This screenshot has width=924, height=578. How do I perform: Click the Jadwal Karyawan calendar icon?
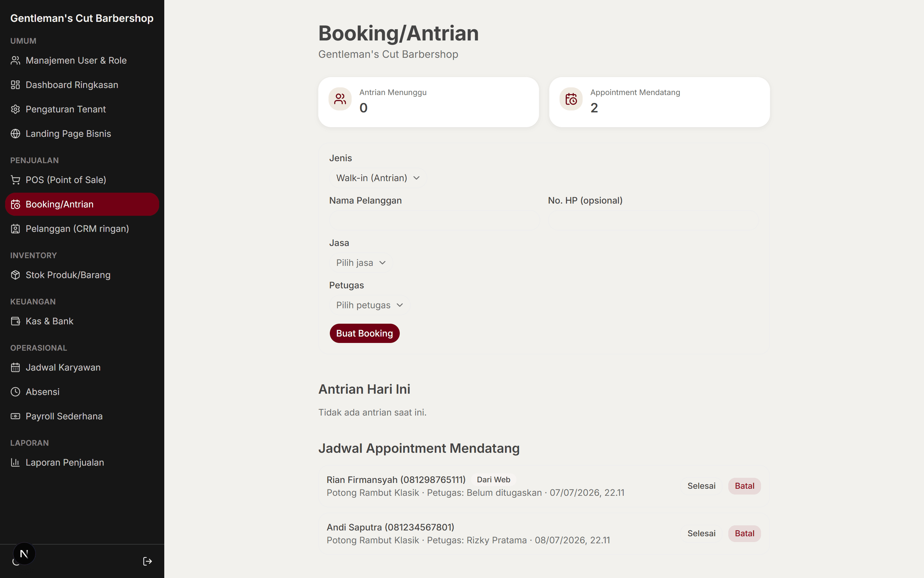coord(15,368)
